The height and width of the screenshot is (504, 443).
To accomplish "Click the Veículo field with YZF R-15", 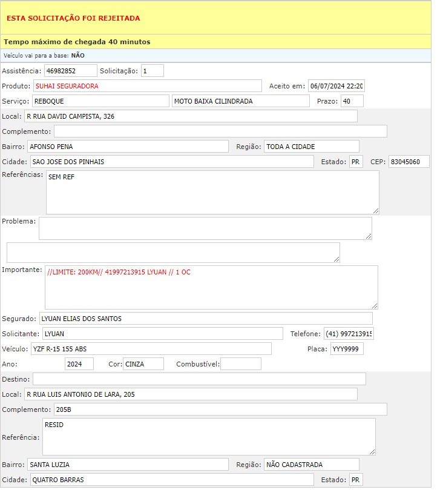I will 150,349.
